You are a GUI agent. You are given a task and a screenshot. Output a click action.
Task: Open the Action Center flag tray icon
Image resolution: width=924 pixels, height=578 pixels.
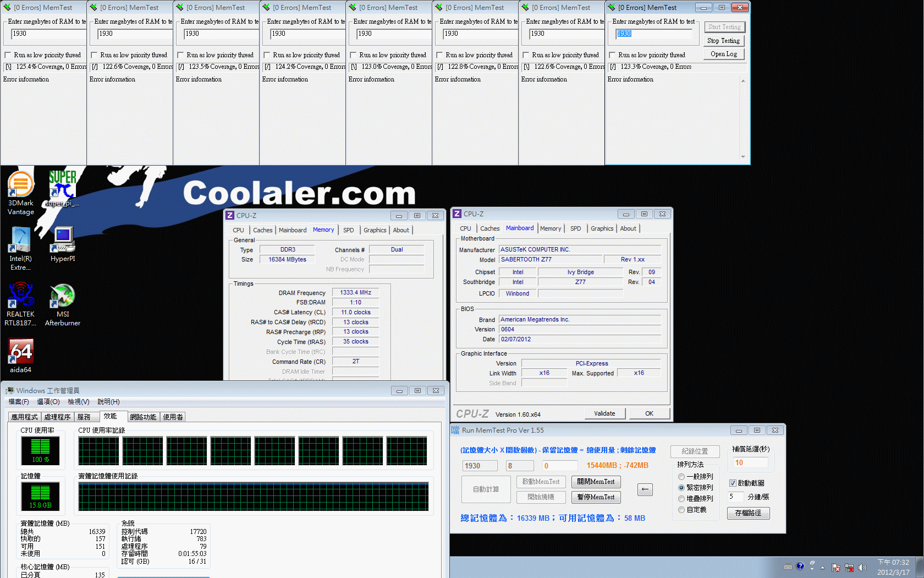[x=836, y=568]
